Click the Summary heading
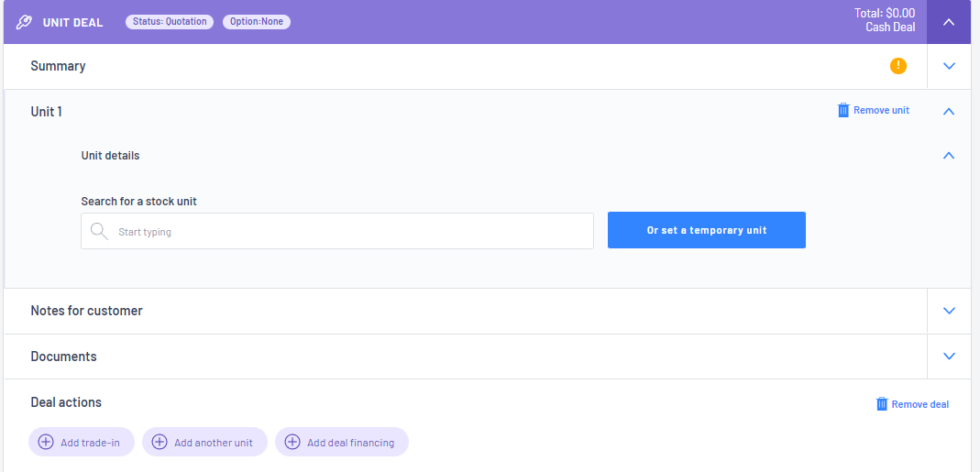Screen dimensions: 980x472 tap(58, 66)
